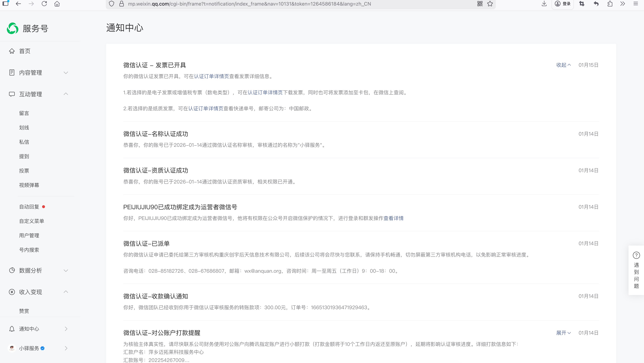Click the green 服务号 logo

[x=12, y=28]
